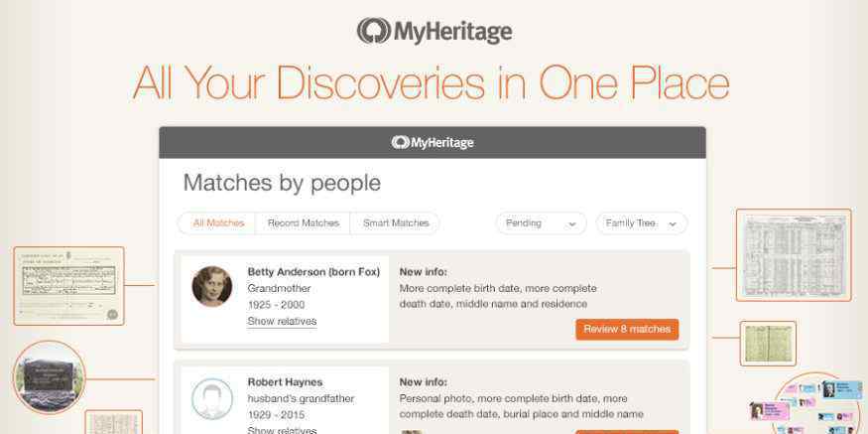Open the marriage certificate document thumbnail

point(68,285)
